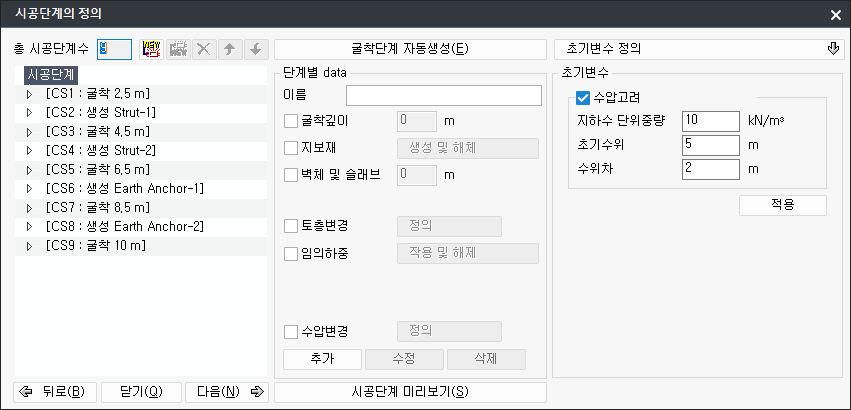Click the grayed stage copy icon
851x410 pixels.
click(178, 48)
